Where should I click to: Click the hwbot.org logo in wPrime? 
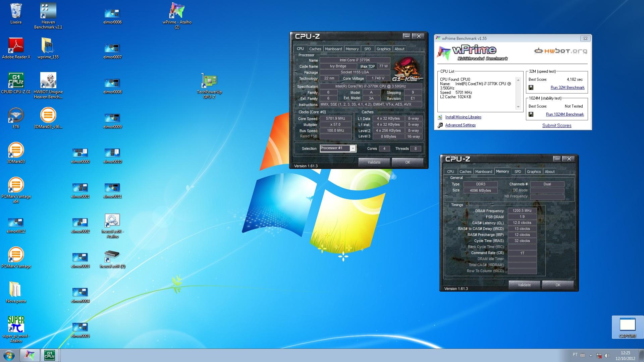tap(560, 51)
